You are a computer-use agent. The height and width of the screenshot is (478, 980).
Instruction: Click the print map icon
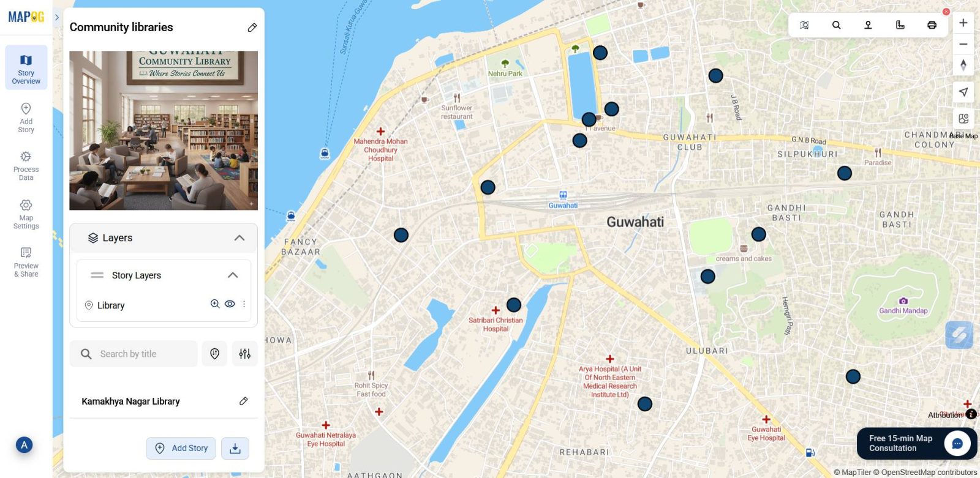coord(932,25)
